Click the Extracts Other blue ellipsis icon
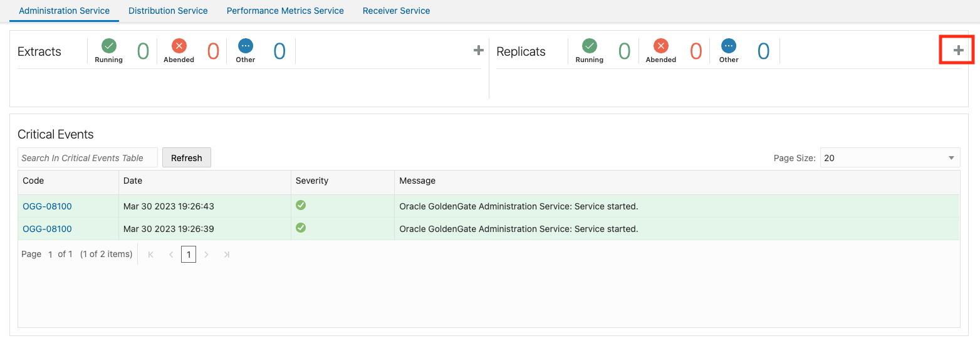The height and width of the screenshot is (348, 980). pos(246,46)
